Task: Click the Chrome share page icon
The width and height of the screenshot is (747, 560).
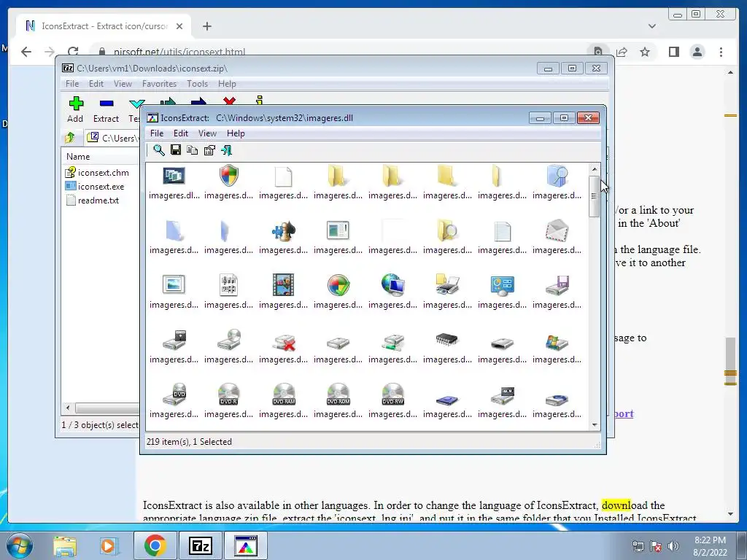Action: click(x=622, y=52)
